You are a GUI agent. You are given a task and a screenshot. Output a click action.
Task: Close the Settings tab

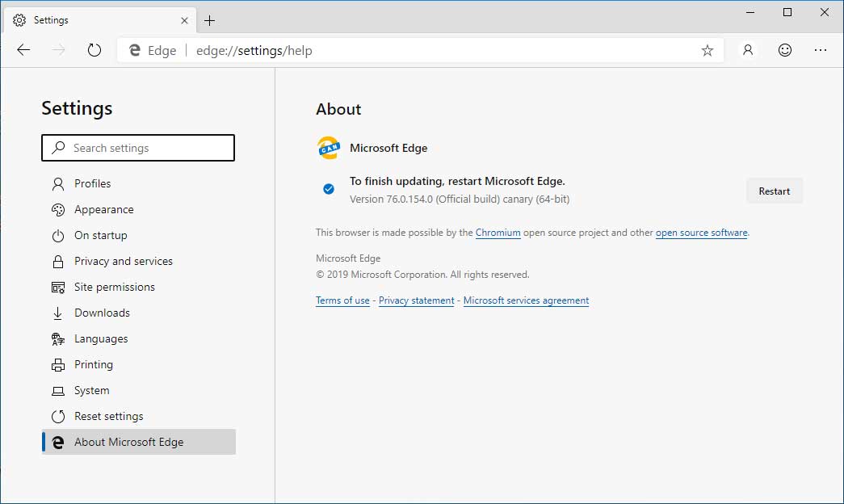click(x=185, y=20)
